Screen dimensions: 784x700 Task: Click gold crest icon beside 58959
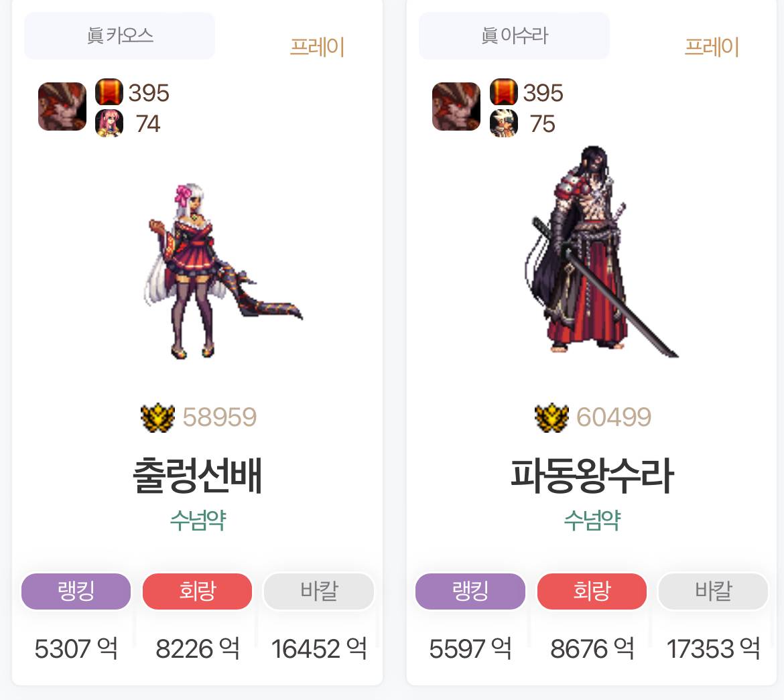click(157, 417)
